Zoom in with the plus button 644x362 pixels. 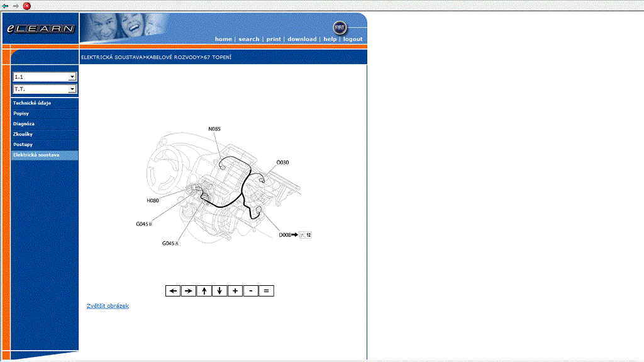pos(235,291)
